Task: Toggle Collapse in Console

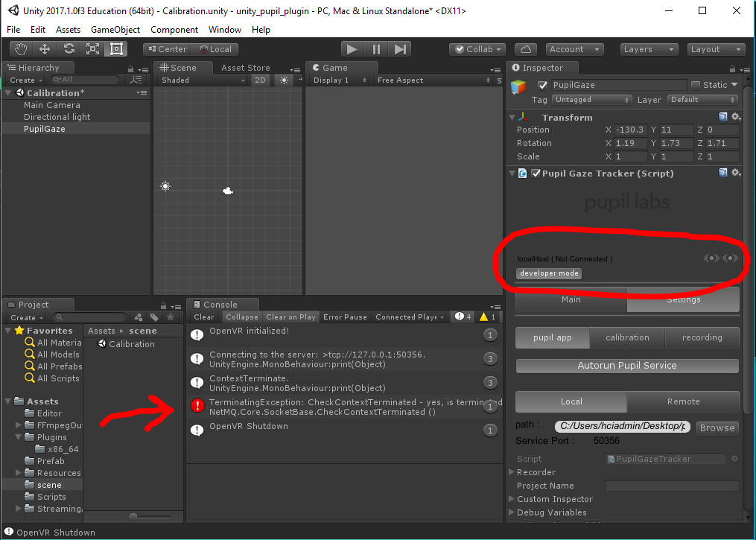Action: pyautogui.click(x=242, y=317)
